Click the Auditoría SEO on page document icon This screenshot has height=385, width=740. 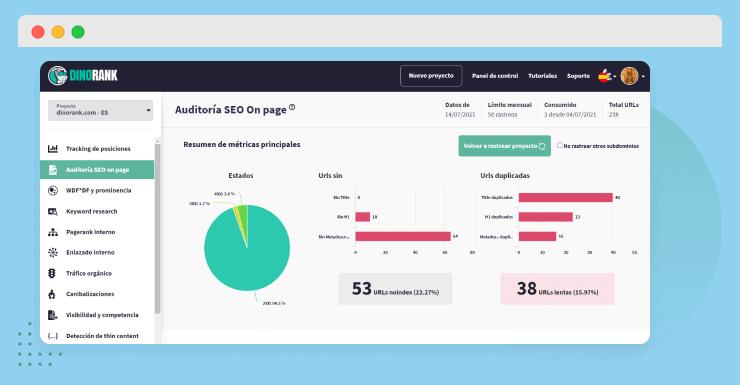pyautogui.click(x=53, y=170)
